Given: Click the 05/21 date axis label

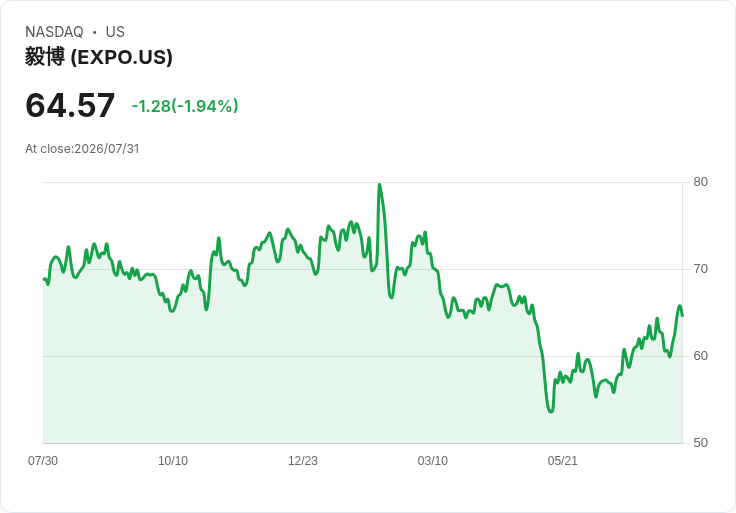Looking at the screenshot, I should [x=562, y=461].
